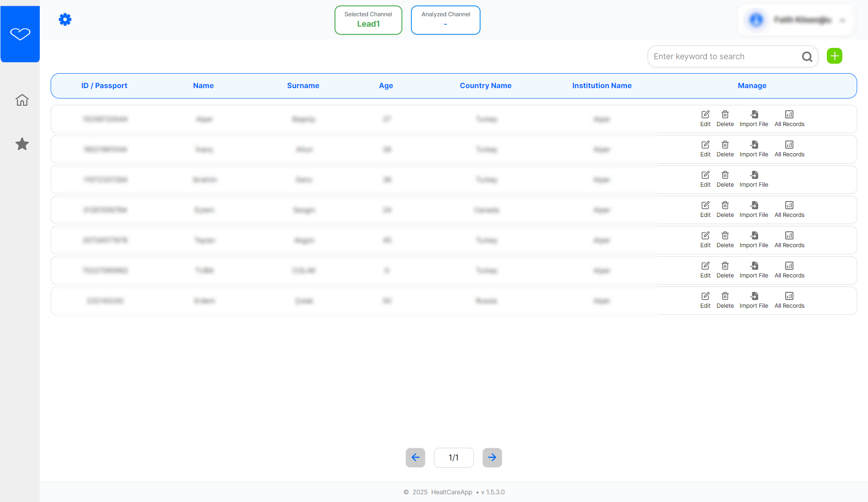This screenshot has height=502, width=868.
Task: Import File for third patient row
Action: click(x=754, y=179)
